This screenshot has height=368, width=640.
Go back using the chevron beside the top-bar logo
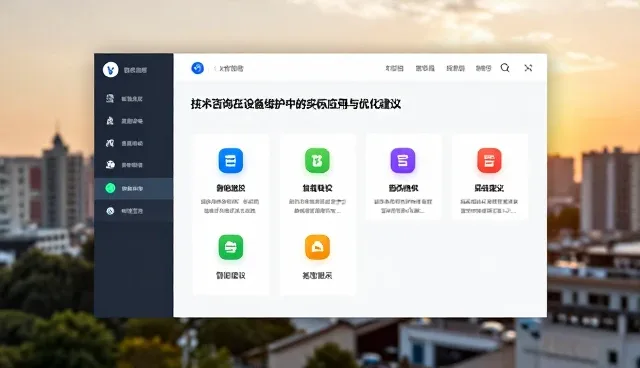pyautogui.click(x=215, y=69)
